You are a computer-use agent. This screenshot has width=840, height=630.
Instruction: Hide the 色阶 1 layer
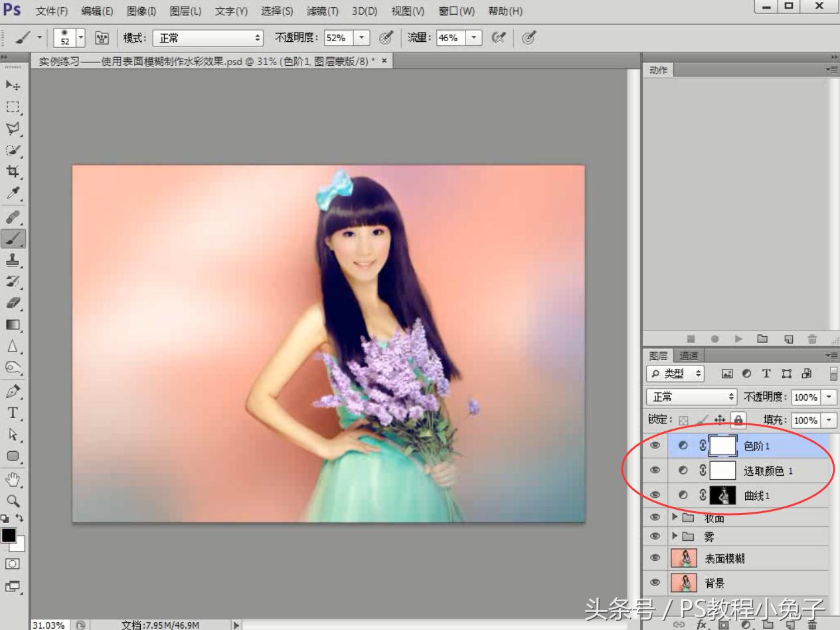pyautogui.click(x=655, y=446)
